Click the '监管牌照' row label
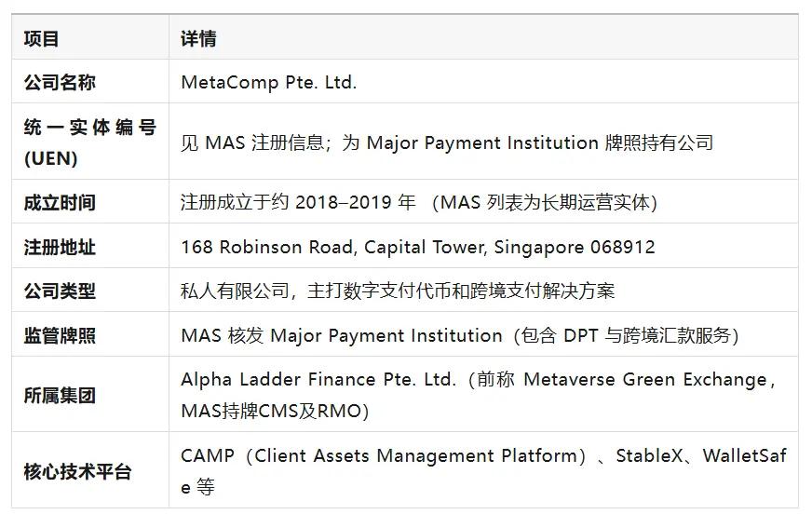This screenshot has height=528, width=812. coord(60,335)
